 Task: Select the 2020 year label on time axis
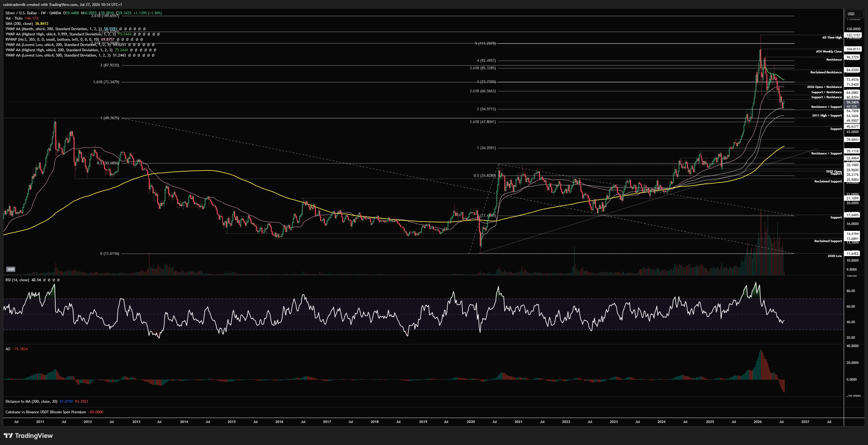pyautogui.click(x=471, y=422)
